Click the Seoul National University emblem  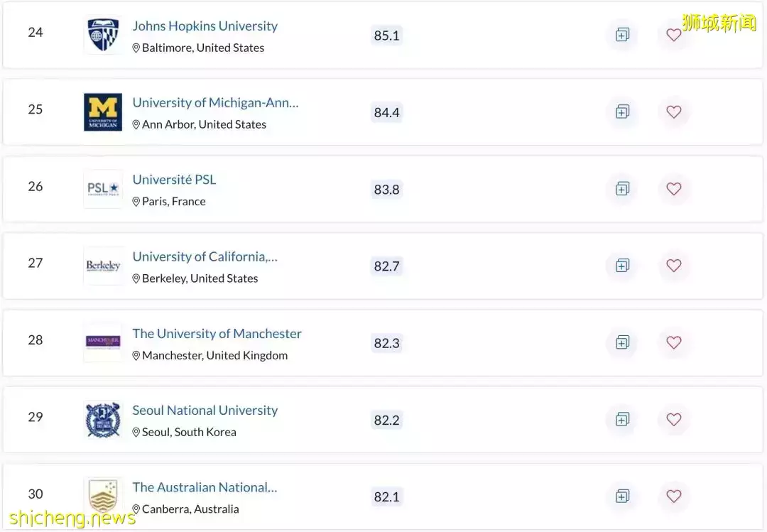pos(103,419)
